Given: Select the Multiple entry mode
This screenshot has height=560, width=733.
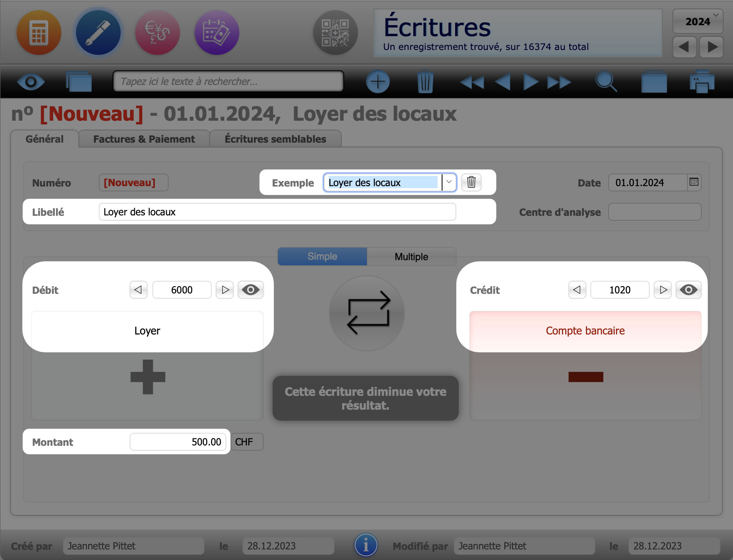Looking at the screenshot, I should click(x=412, y=256).
